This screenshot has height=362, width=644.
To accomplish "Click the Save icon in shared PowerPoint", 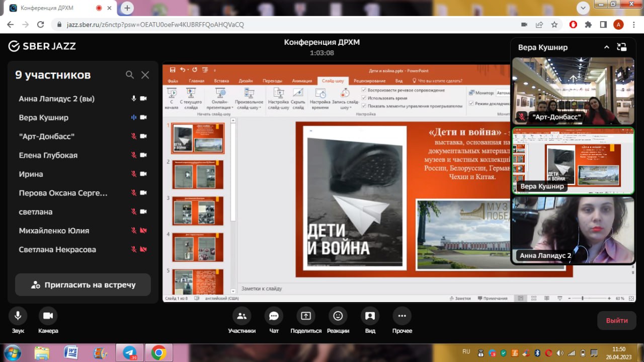I will pyautogui.click(x=173, y=70).
